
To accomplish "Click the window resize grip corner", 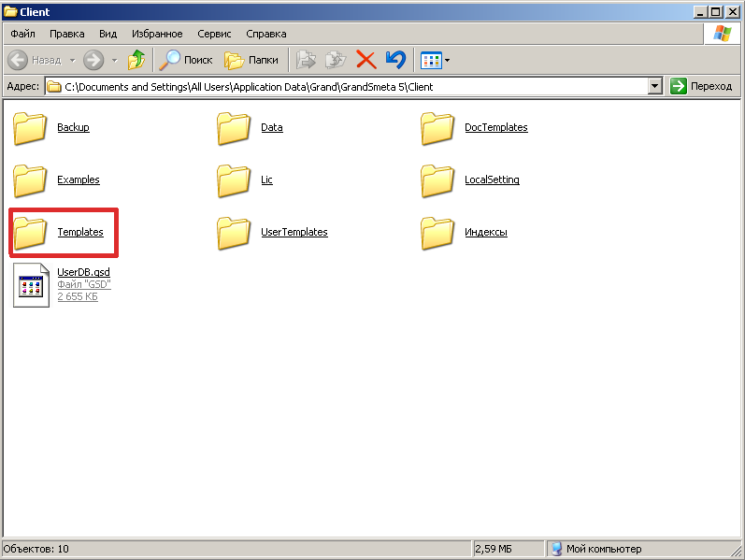I will click(x=736, y=551).
